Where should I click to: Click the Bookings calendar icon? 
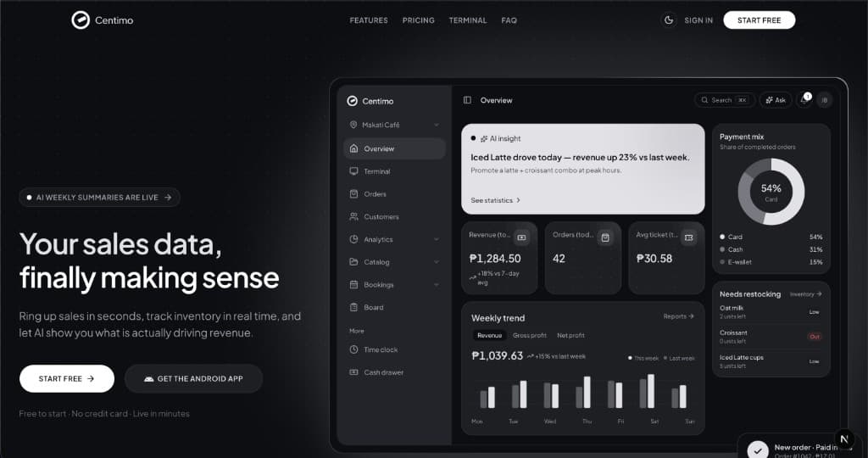[353, 285]
